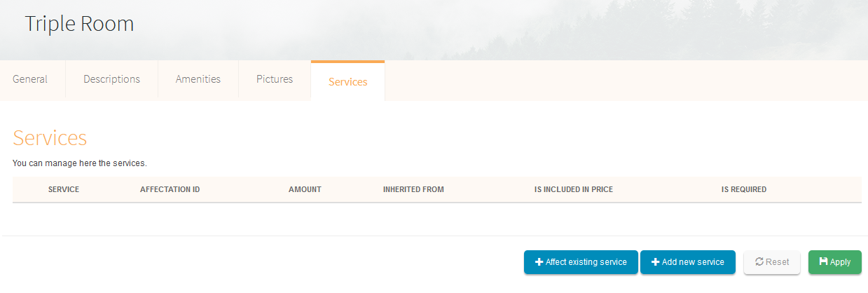Click the Inherited From column header
Image resolution: width=868 pixels, height=293 pixels.
tap(413, 189)
